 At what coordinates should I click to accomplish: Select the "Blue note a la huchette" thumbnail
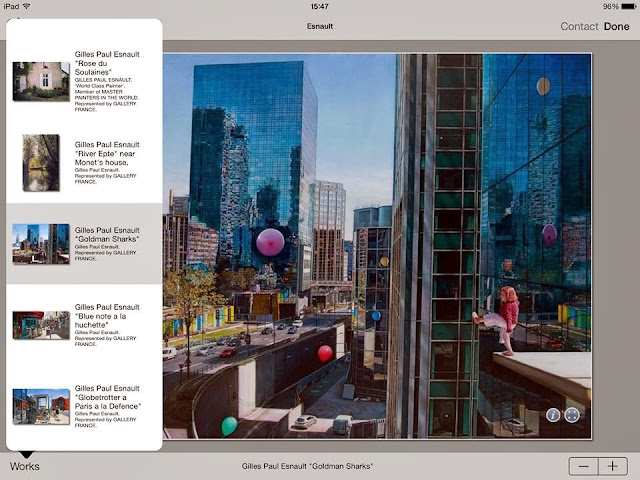[x=41, y=325]
